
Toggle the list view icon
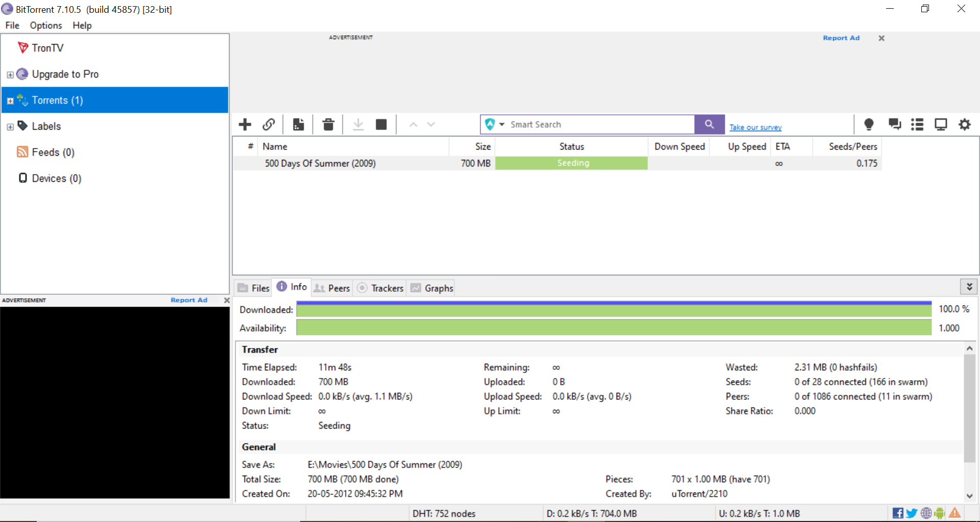click(917, 125)
